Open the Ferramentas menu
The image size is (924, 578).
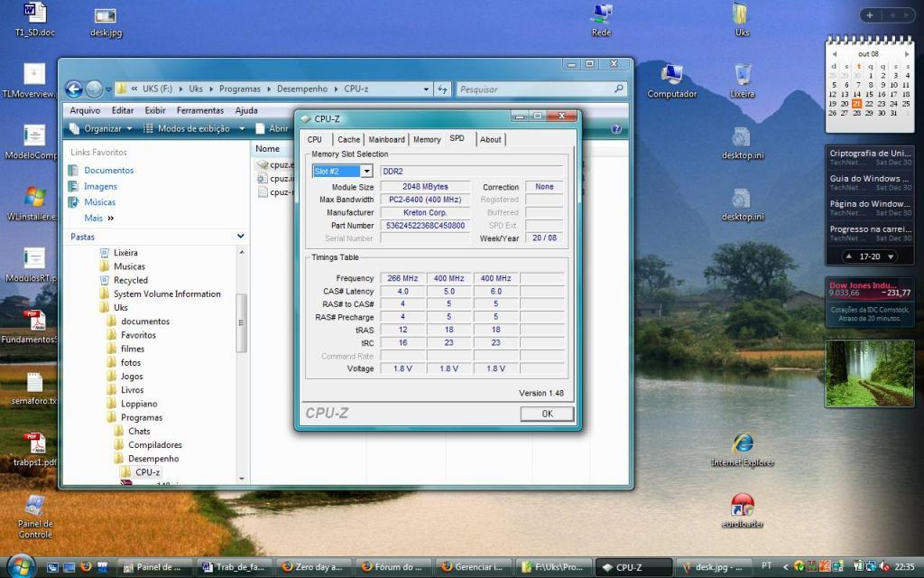(x=200, y=110)
